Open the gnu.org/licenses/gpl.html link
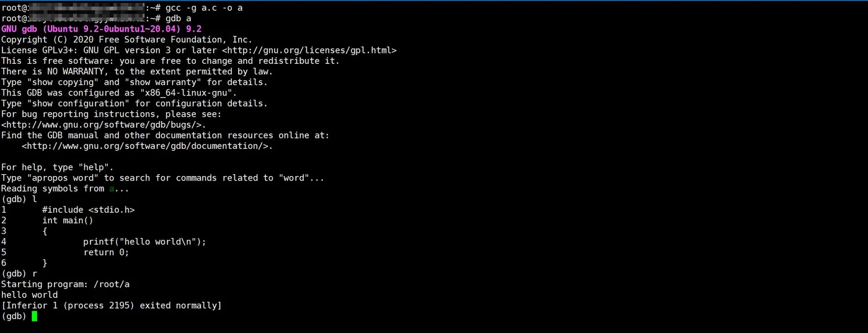Image resolution: width=868 pixels, height=333 pixels. pyautogui.click(x=309, y=50)
